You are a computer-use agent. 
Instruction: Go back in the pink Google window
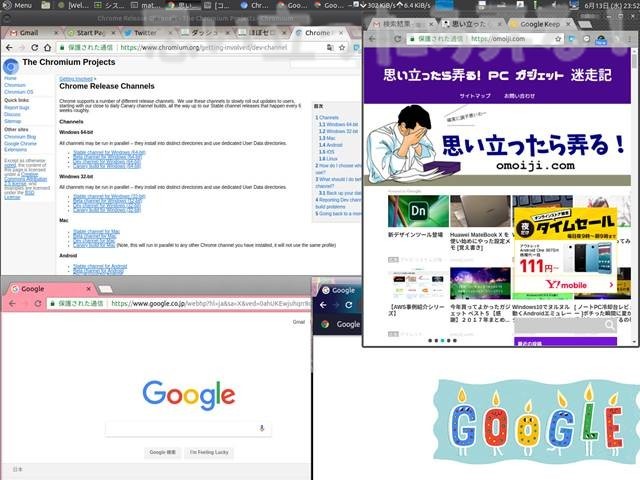pos(12,304)
